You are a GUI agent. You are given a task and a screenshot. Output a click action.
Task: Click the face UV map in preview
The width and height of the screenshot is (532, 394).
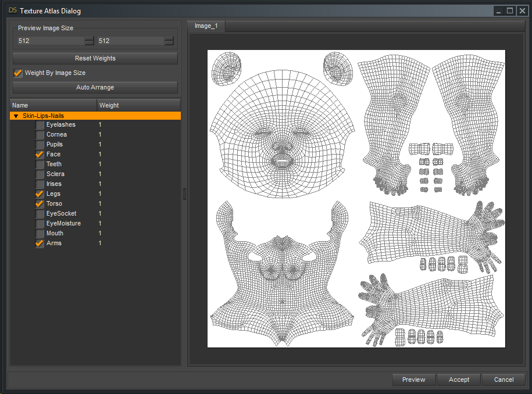click(283, 134)
